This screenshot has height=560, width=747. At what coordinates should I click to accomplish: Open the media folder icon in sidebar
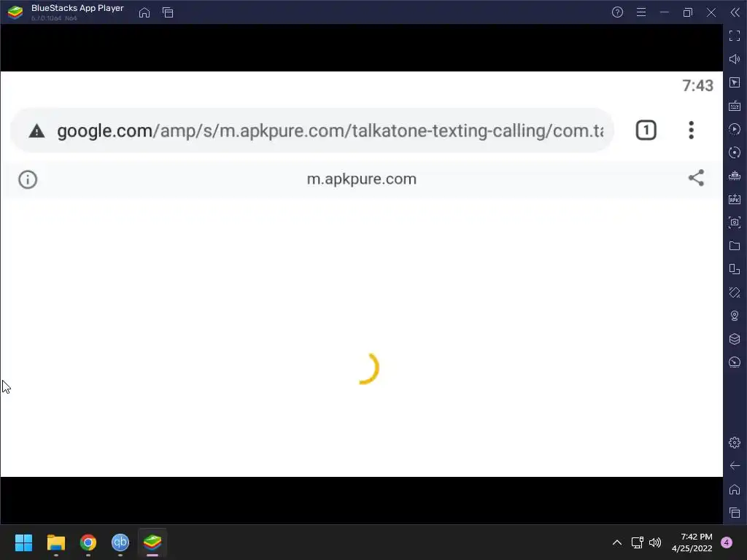[x=735, y=246]
